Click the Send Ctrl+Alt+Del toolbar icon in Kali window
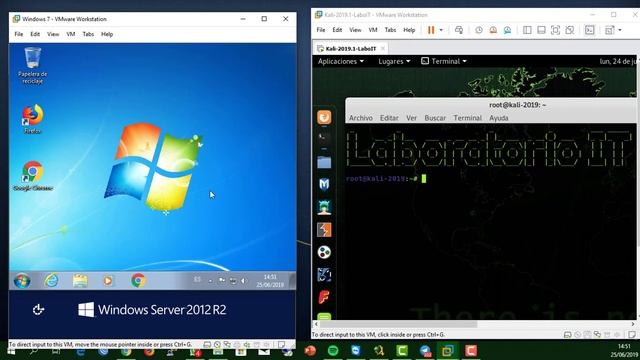The height and width of the screenshot is (360, 640). tap(459, 30)
